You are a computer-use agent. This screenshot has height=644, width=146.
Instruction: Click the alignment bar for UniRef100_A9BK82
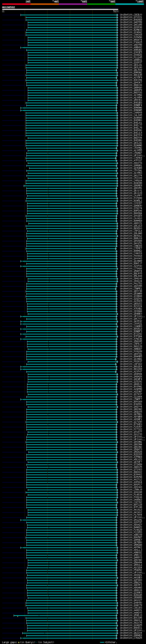(x=69, y=48)
